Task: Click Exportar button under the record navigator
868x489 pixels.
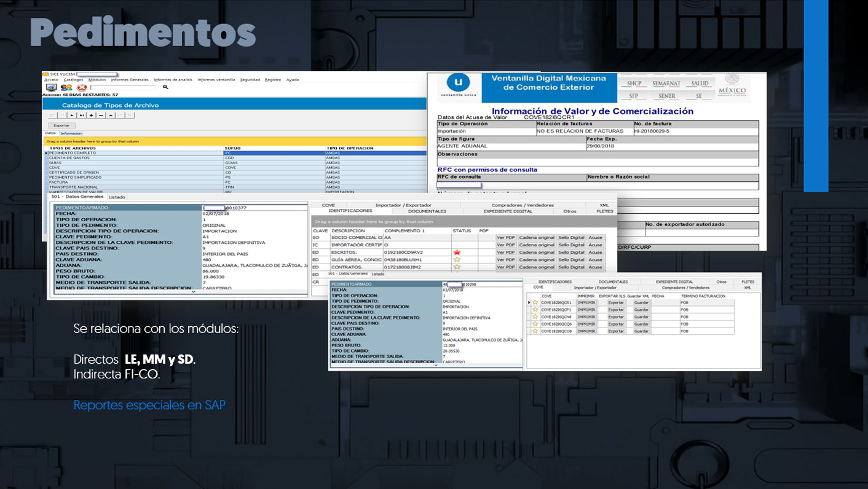Action: (61, 125)
